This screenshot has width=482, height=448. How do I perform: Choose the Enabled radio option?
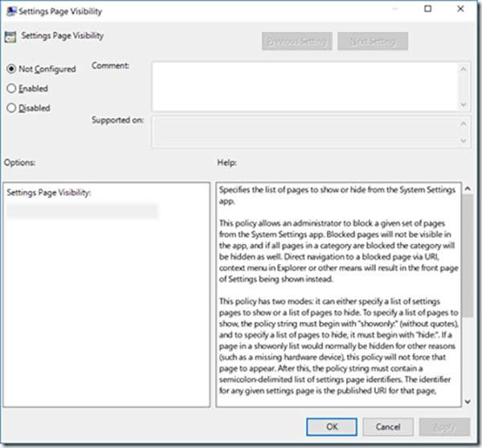pos(11,88)
